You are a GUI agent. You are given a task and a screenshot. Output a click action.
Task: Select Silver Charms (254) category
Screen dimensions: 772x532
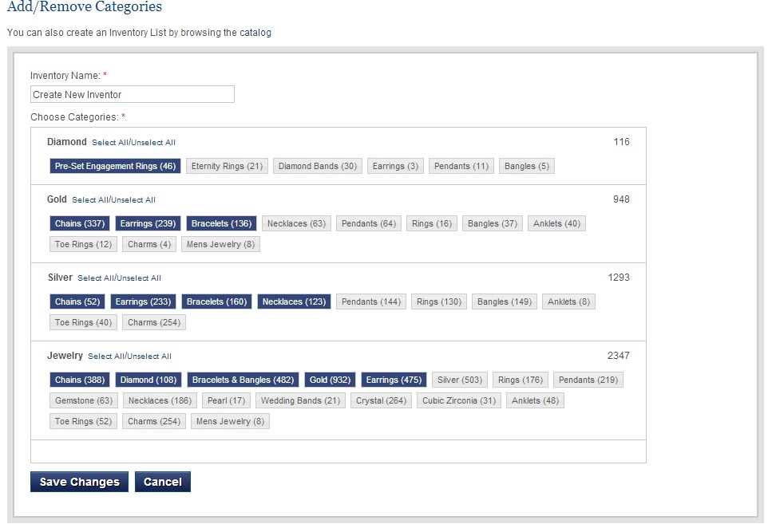coord(154,322)
